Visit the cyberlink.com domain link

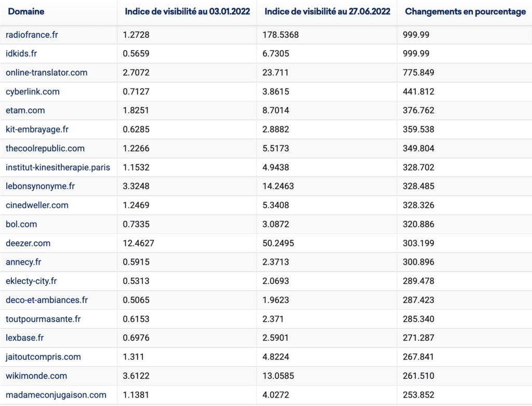click(33, 91)
